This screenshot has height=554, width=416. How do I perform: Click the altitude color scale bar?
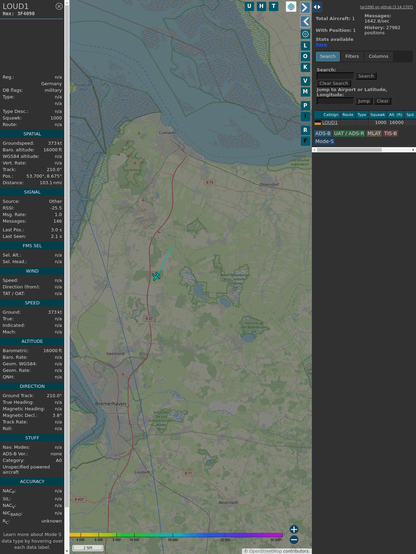click(176, 535)
